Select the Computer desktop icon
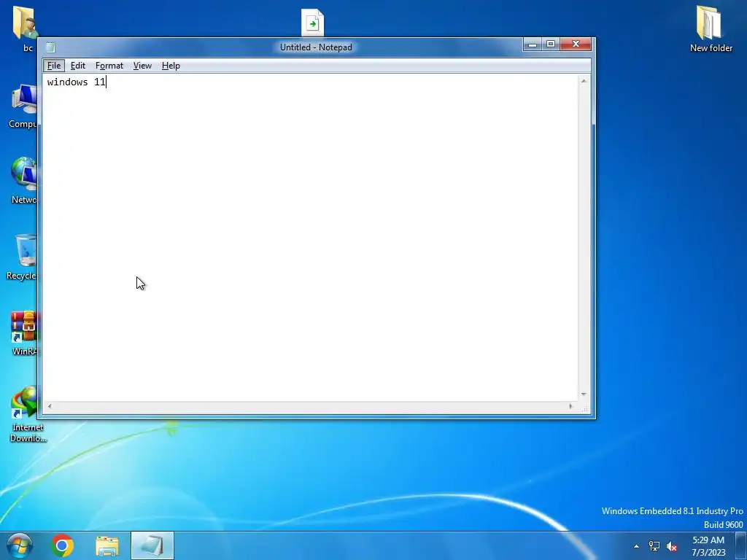747x560 pixels. tap(22, 106)
